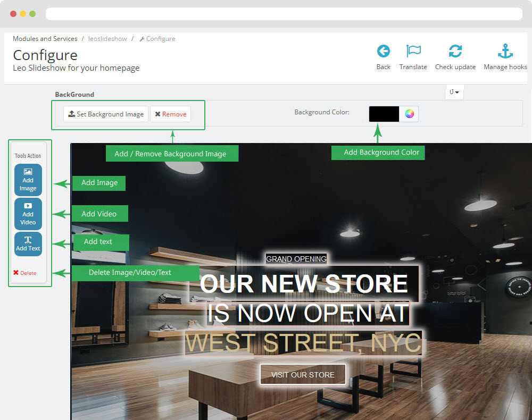Viewport: 532px width, 420px height.
Task: Click the Configure breadcrumb item
Action: point(157,39)
